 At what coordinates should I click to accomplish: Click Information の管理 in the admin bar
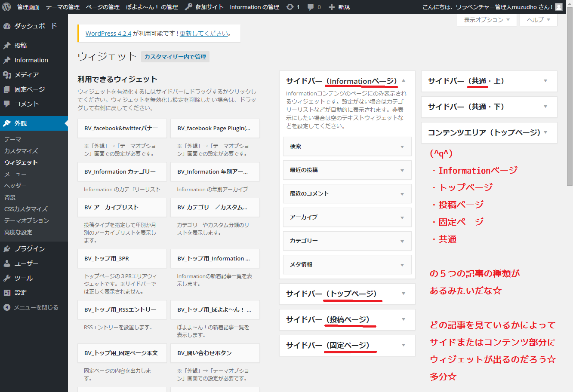255,7
